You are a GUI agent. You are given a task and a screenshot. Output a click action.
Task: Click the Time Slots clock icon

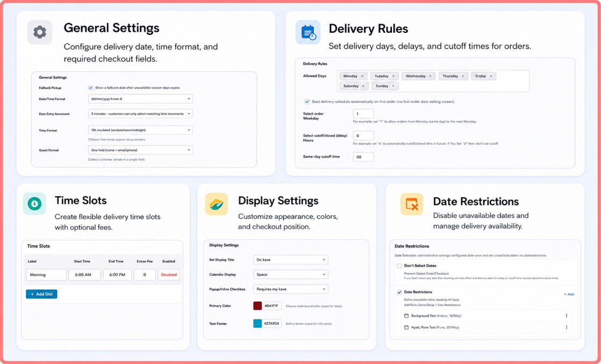tap(34, 203)
